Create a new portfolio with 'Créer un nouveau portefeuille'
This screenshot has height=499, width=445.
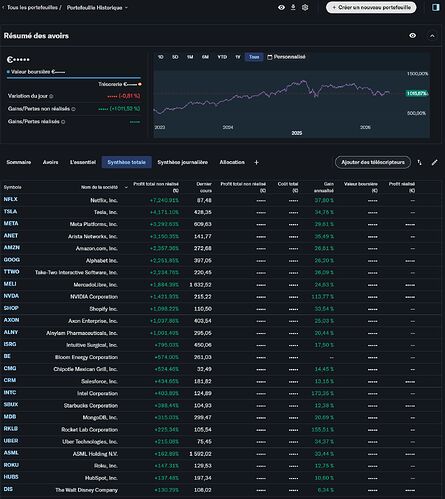click(x=371, y=7)
